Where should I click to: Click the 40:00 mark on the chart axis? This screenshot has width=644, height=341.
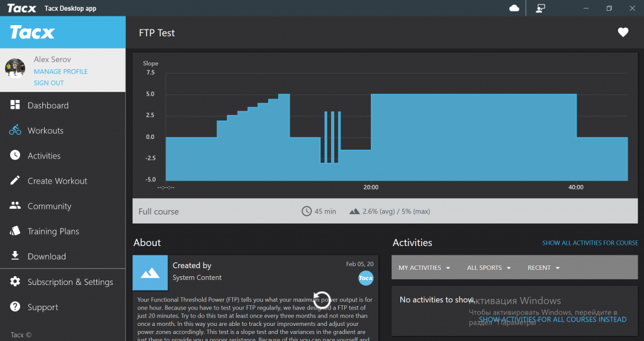tap(576, 187)
